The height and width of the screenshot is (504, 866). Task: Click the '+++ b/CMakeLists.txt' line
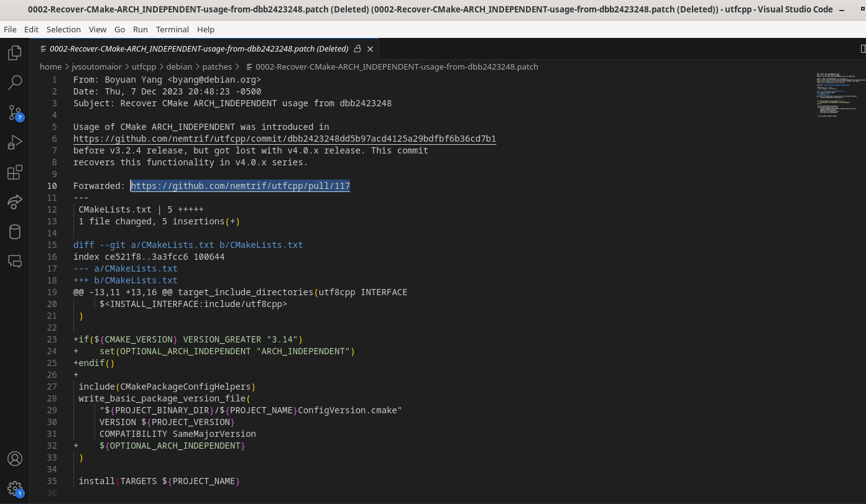coord(126,280)
